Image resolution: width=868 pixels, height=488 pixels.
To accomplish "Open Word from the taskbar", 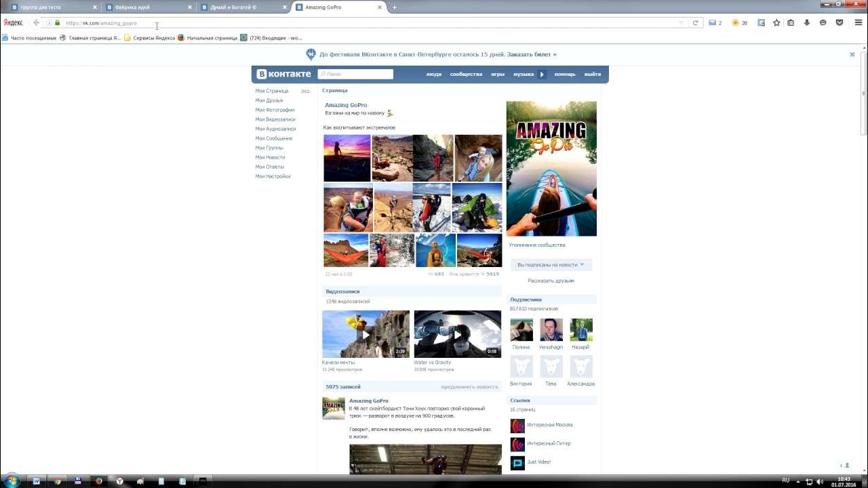I will (37, 481).
